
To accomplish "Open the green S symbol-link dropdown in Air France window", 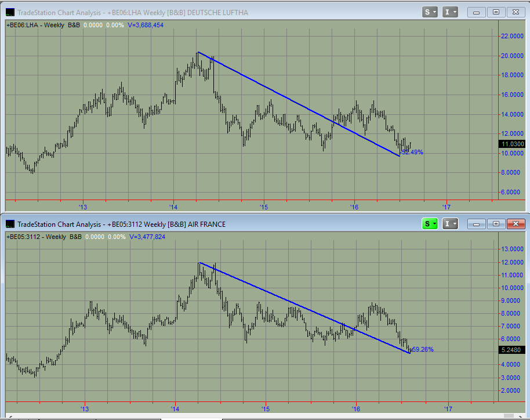I will [x=430, y=224].
